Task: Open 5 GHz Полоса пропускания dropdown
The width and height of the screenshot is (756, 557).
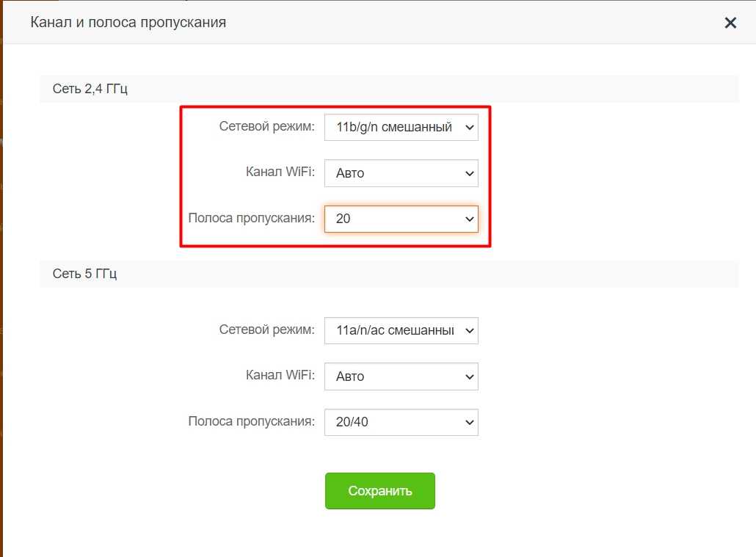Action: [x=401, y=422]
